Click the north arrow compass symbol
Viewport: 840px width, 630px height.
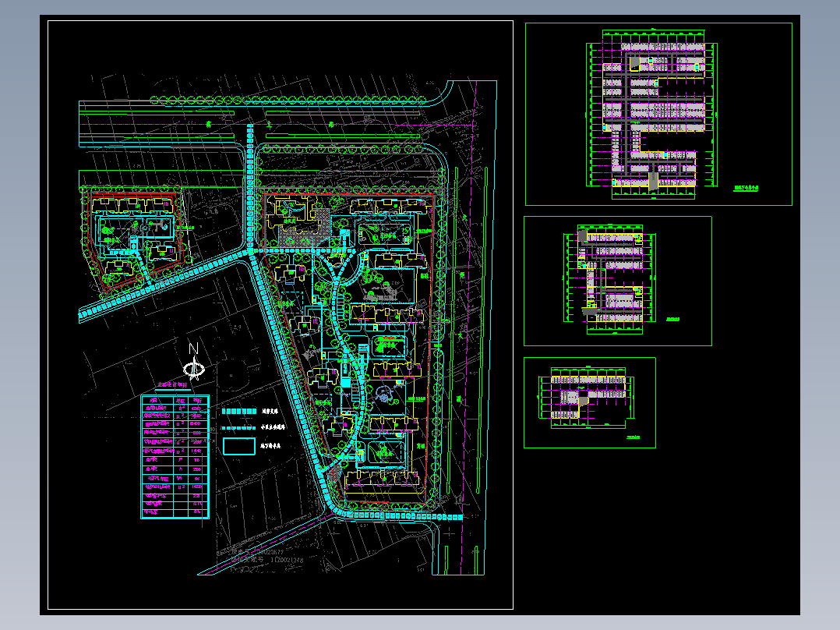(x=193, y=362)
